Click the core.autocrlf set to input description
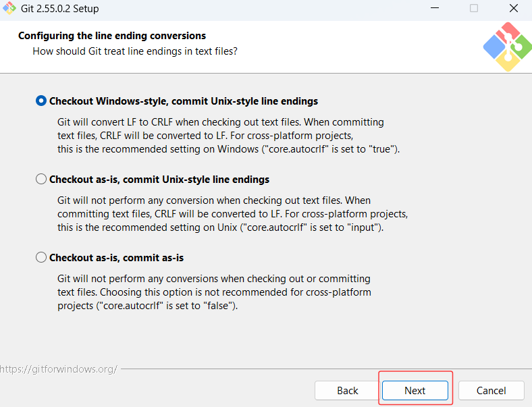Viewport: 532px width, 407px height. tap(232, 214)
